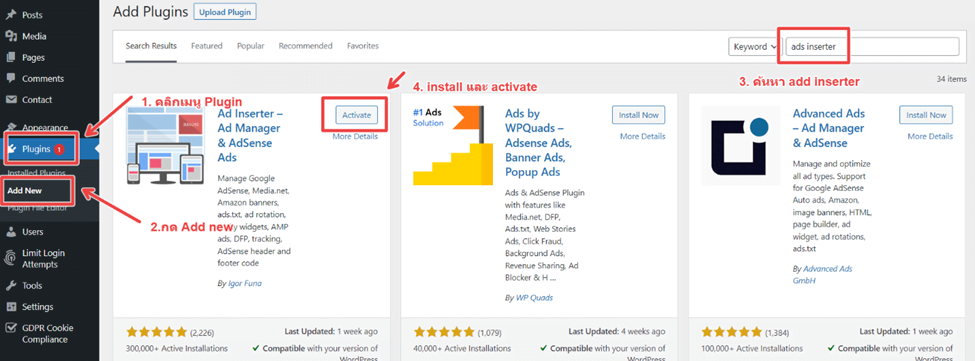The width and height of the screenshot is (975, 361).
Task: Open author link WP Quads
Action: click(534, 298)
